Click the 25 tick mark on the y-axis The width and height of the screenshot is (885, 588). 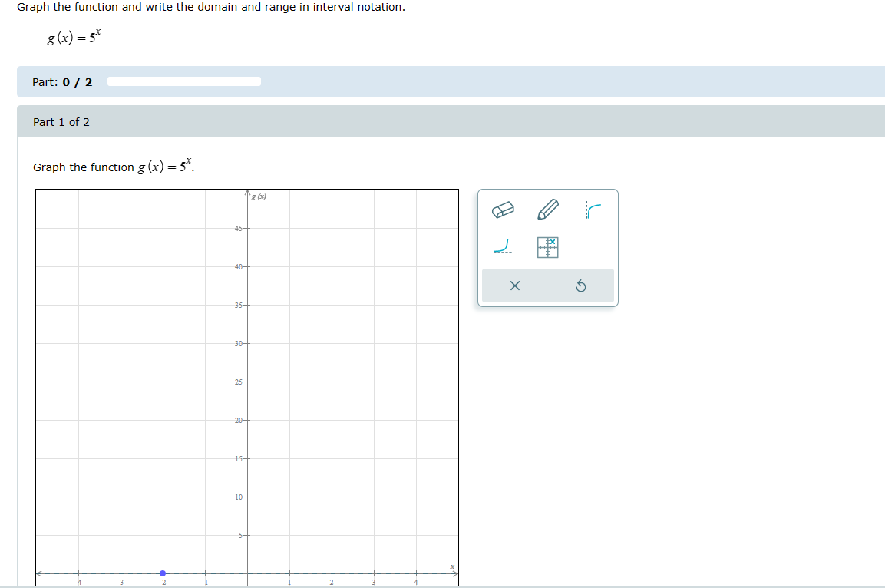coord(246,381)
